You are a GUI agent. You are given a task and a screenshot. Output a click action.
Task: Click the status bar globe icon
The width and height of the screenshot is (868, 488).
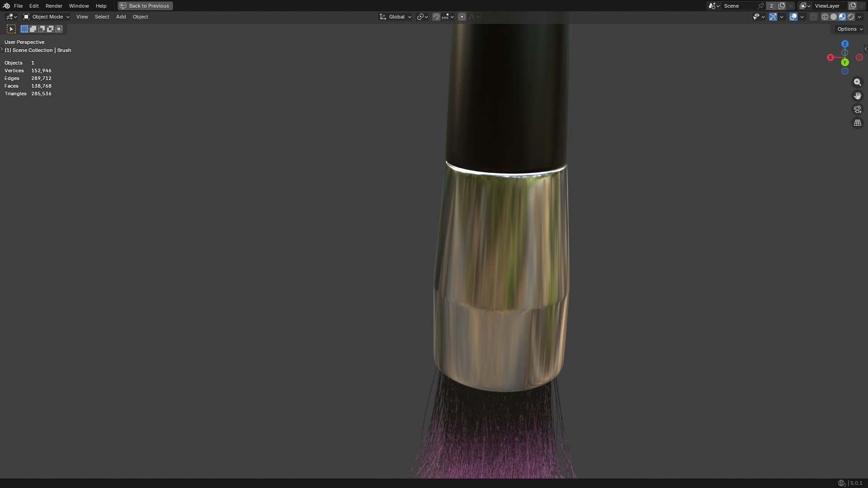tap(841, 483)
